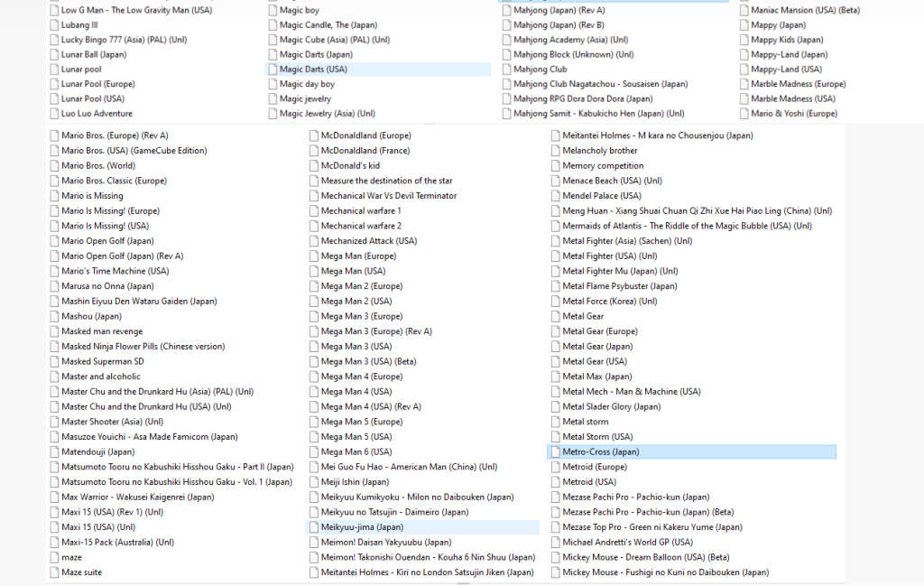Select the Memory competition file
Screen dimensions: 924x586
(603, 166)
